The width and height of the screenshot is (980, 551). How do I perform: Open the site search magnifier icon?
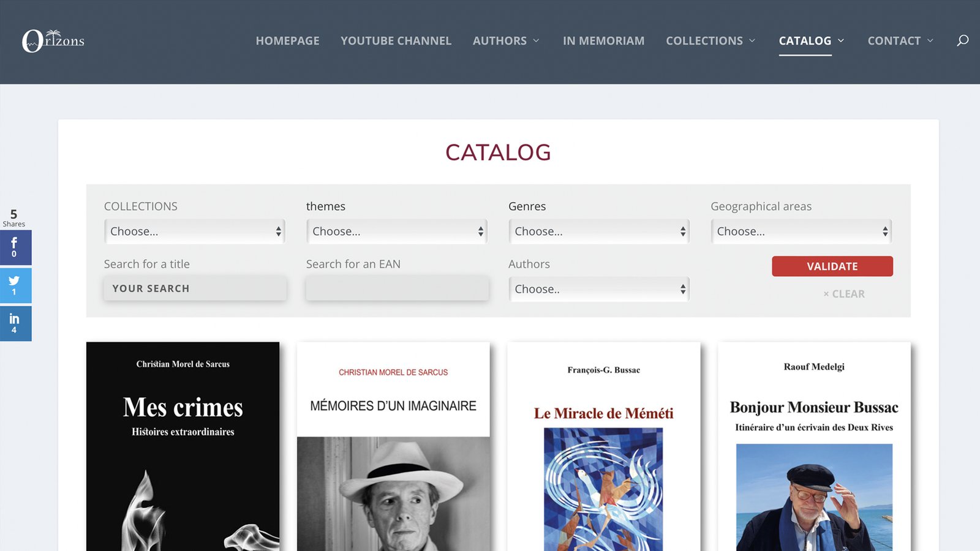[963, 40]
